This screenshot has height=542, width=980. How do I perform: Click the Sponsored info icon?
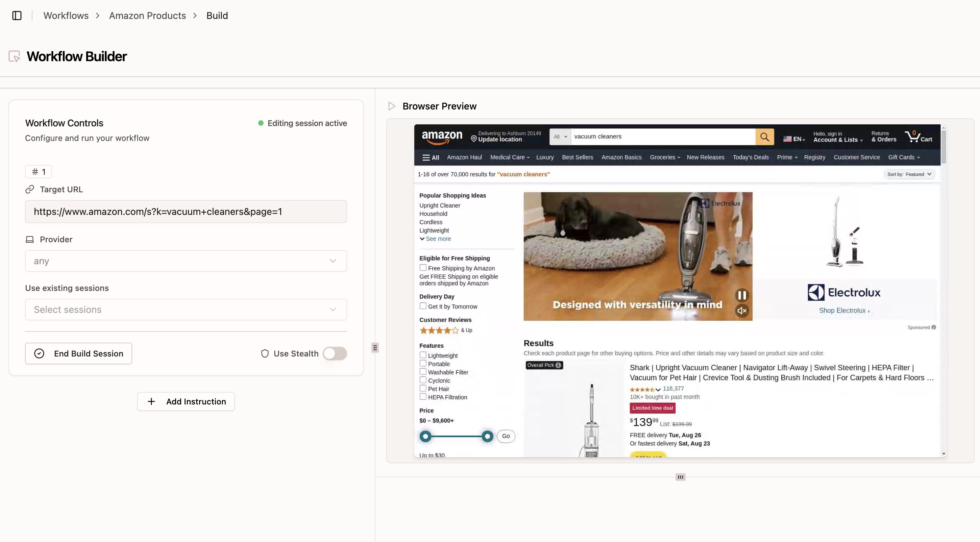pyautogui.click(x=934, y=327)
